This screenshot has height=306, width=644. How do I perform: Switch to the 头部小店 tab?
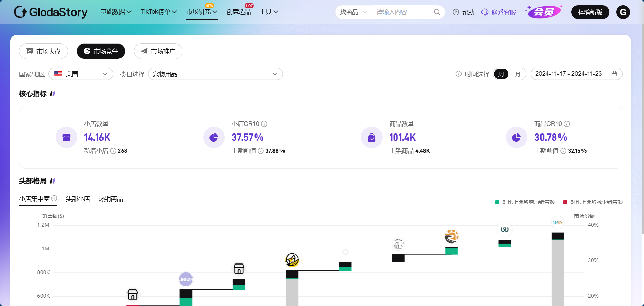coord(78,199)
